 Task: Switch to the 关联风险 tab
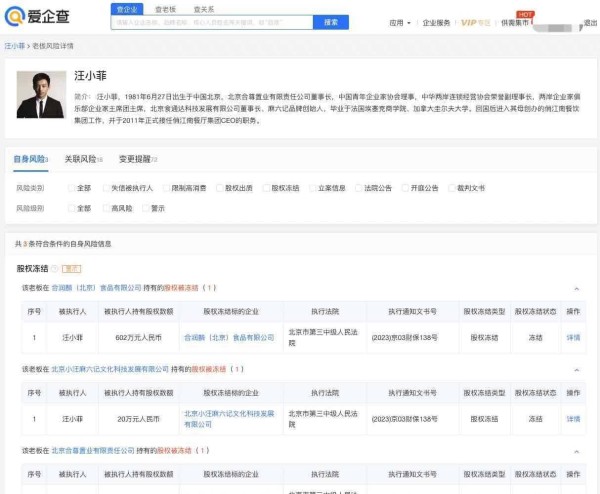[83, 159]
